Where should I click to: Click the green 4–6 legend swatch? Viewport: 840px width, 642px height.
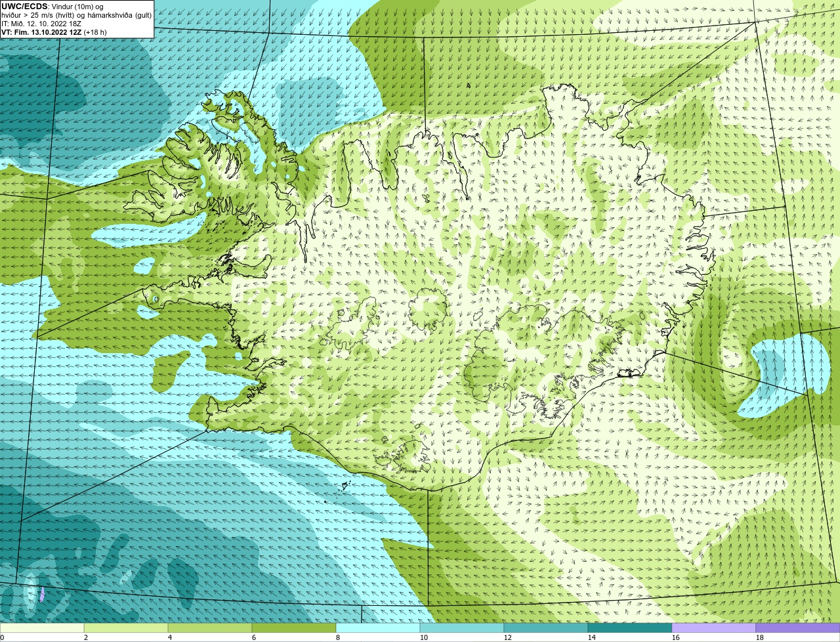pyautogui.click(x=210, y=628)
